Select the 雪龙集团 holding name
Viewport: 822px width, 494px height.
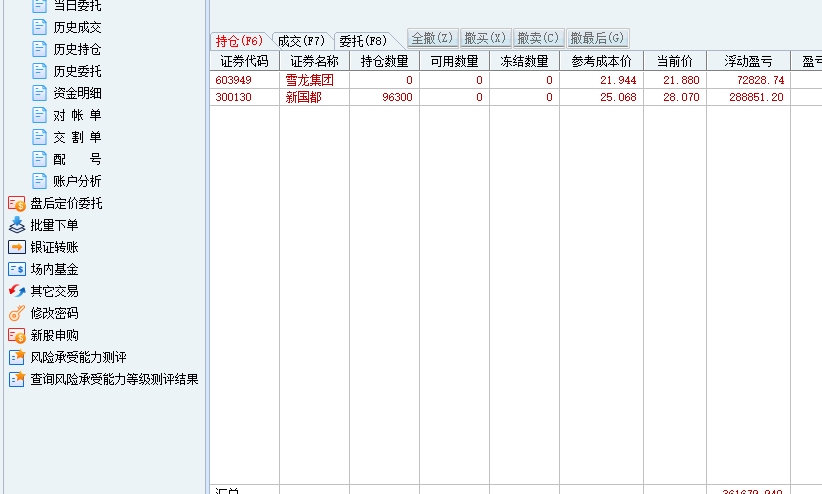[x=309, y=80]
